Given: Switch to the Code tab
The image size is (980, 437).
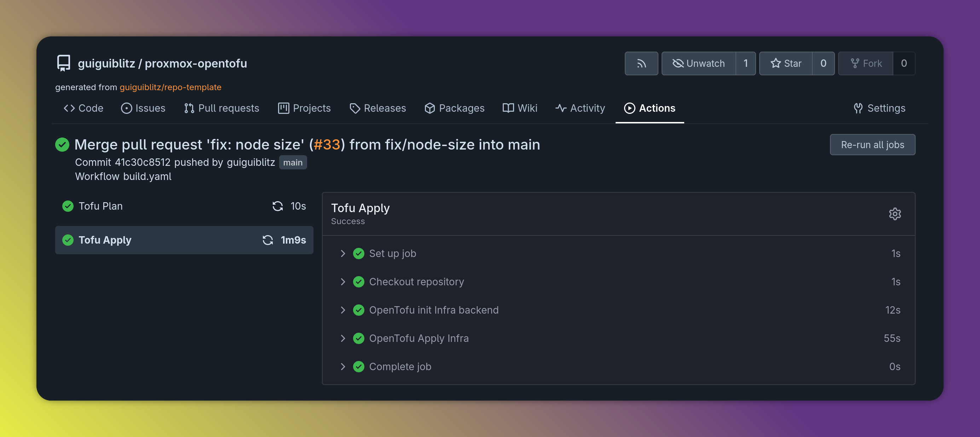Looking at the screenshot, I should click(83, 108).
